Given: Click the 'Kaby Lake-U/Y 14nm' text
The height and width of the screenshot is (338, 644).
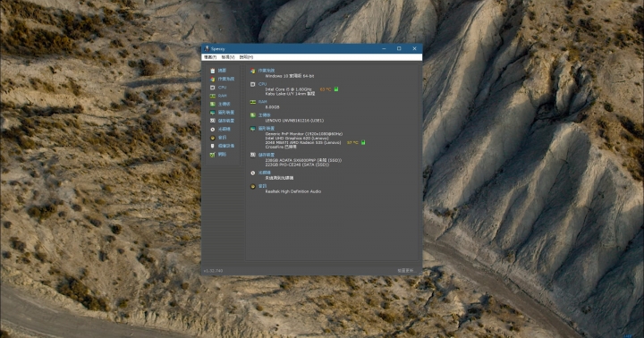Looking at the screenshot, I should click(x=290, y=94).
